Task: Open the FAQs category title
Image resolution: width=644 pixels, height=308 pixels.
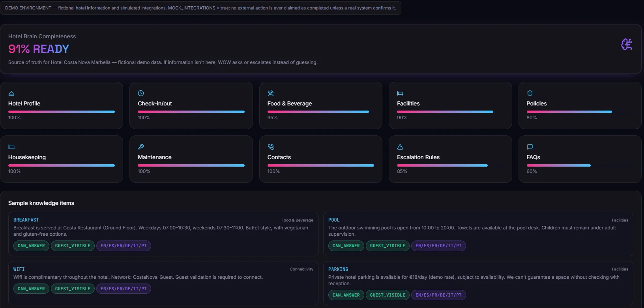Action: tap(533, 157)
